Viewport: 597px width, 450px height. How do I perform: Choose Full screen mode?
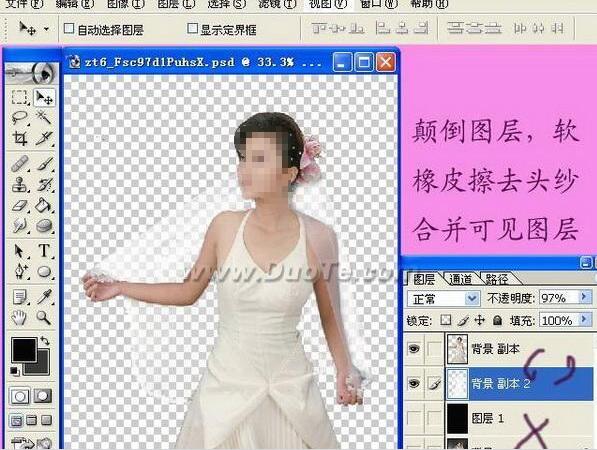pyautogui.click(x=46, y=420)
